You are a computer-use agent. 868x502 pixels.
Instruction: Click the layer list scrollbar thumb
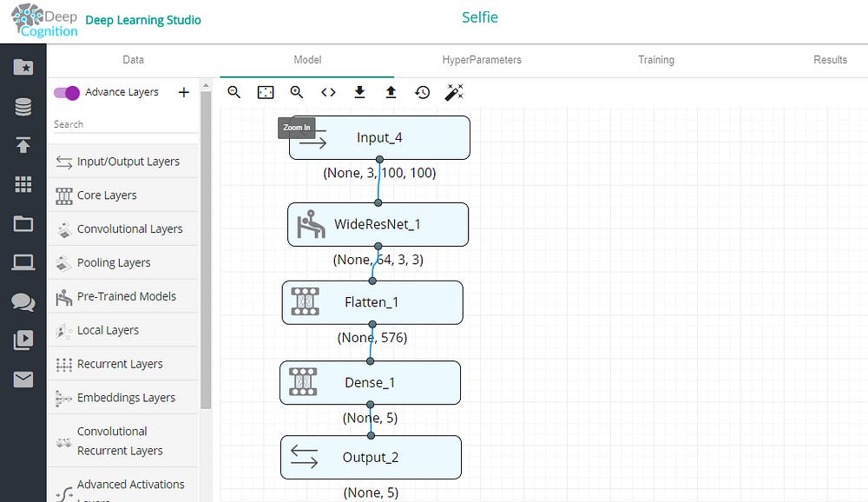pos(206,249)
